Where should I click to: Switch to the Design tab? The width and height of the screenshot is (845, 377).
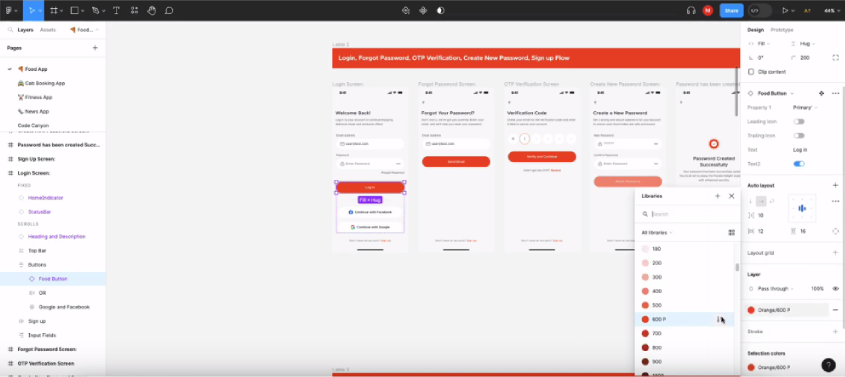[755, 30]
